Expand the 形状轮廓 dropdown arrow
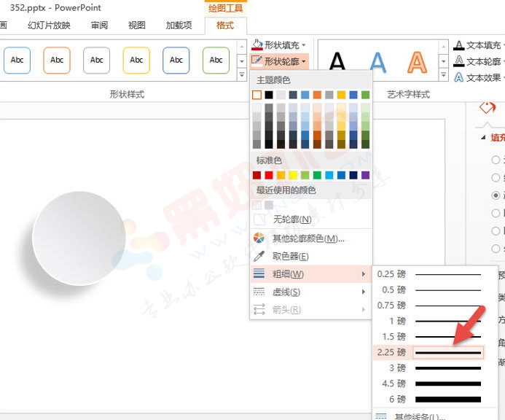Image resolution: width=505 pixels, height=420 pixels. coord(304,62)
